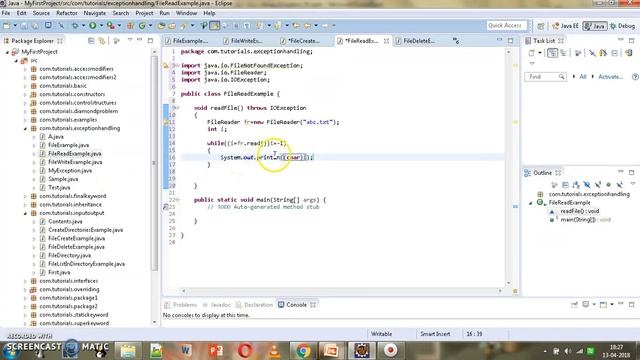Toggle Hide Fields in Outline toolbar
This screenshot has width=640, height=360.
click(x=587, y=185)
